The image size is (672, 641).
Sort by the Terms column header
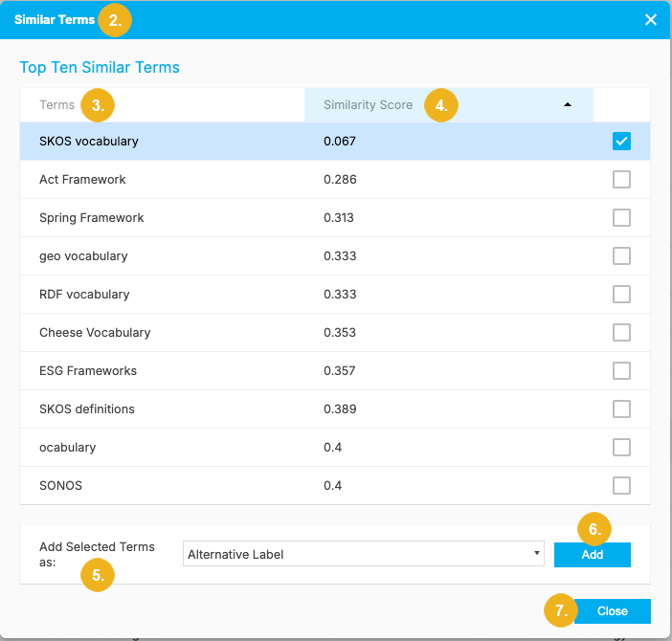(57, 105)
